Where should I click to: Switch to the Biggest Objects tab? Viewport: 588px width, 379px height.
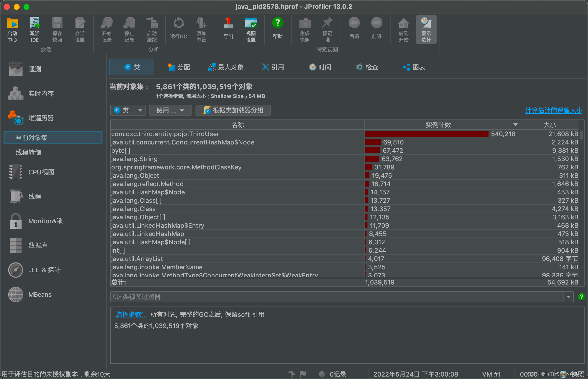[226, 67]
